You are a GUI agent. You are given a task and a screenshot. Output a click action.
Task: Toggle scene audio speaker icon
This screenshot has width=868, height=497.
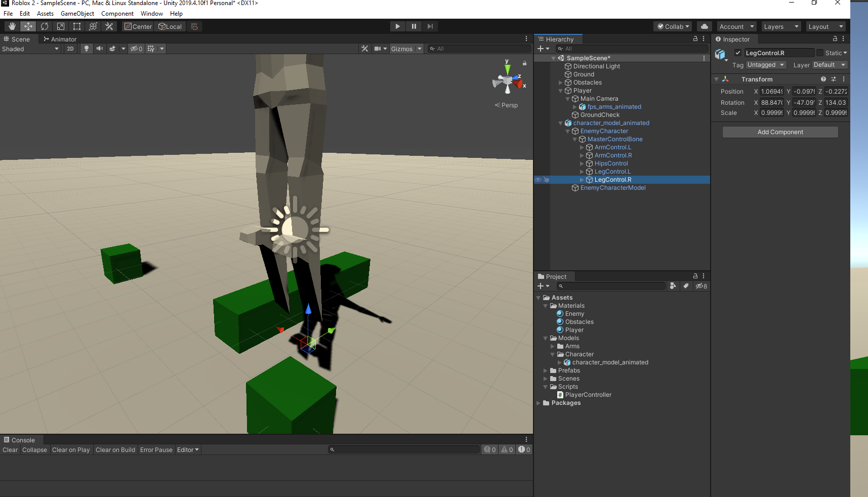coord(100,49)
